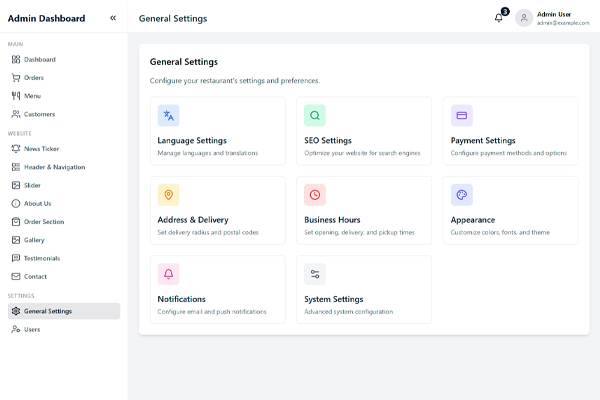Open the notifications bell in header
The image size is (600, 400).
[x=498, y=18]
